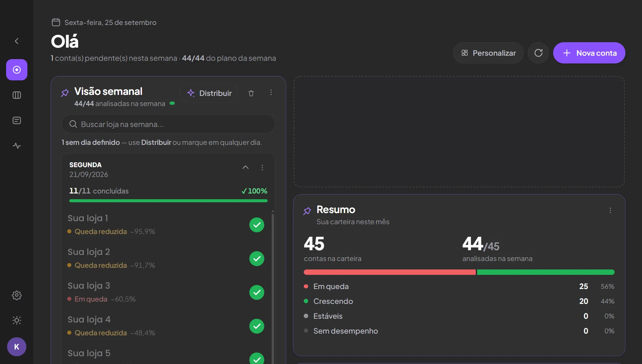Select the Sem desempenho row in Resumo

459,331
